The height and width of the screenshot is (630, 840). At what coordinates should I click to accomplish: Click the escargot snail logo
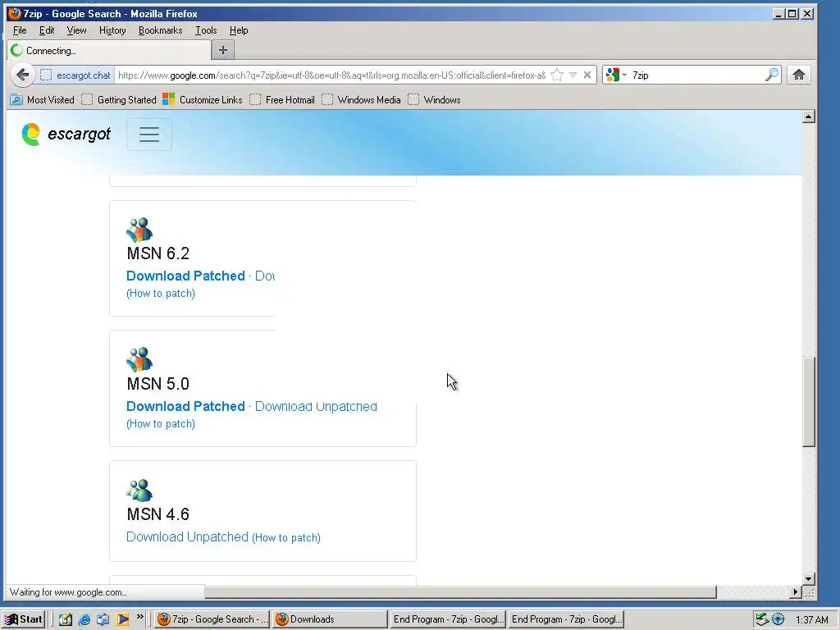point(31,134)
